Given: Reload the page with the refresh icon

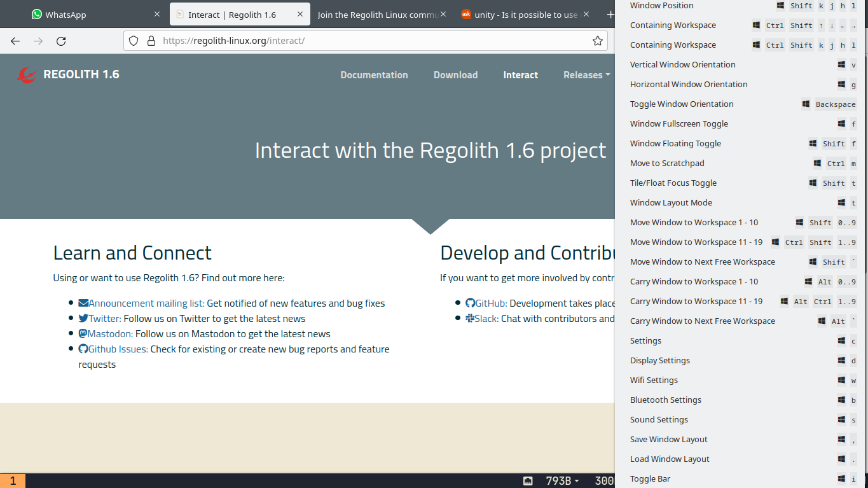Looking at the screenshot, I should click(61, 41).
